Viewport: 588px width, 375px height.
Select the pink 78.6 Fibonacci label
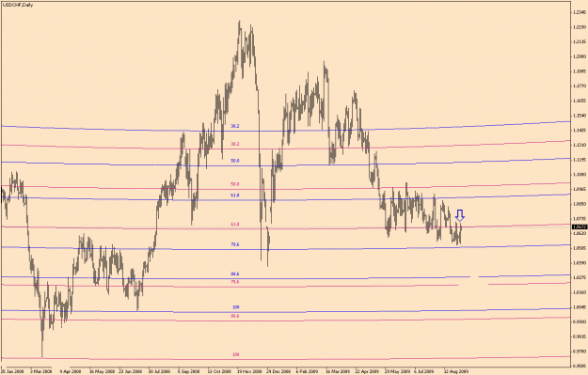235,282
